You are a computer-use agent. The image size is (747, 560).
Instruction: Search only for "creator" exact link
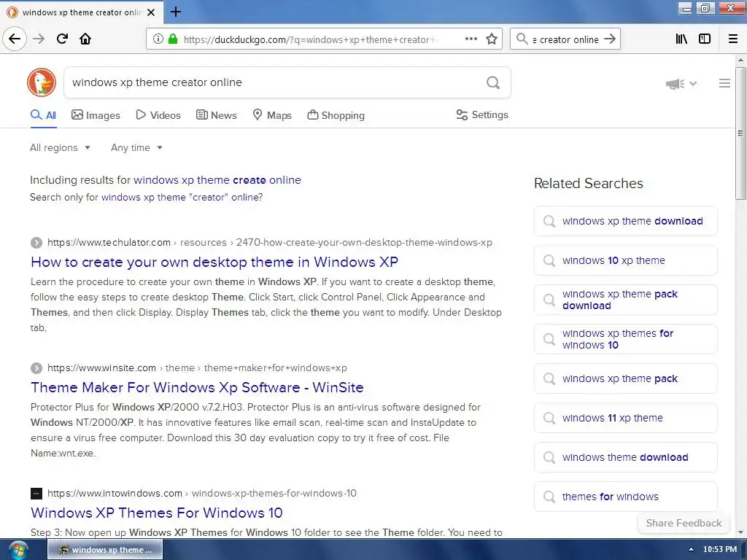tap(182, 197)
